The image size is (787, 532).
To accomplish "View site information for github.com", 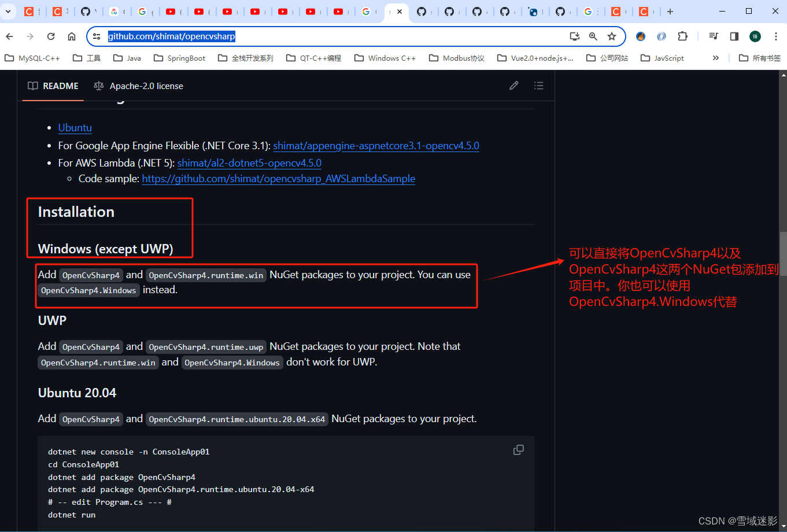I will (97, 36).
